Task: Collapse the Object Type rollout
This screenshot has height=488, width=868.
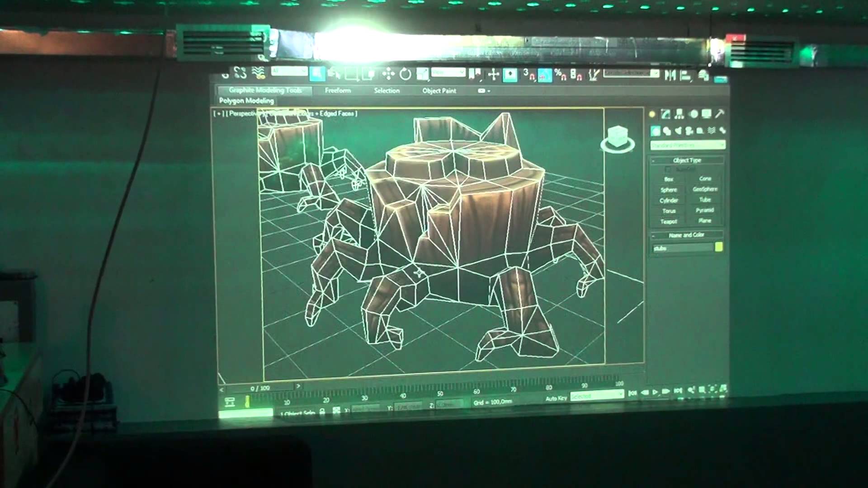Action: point(687,160)
